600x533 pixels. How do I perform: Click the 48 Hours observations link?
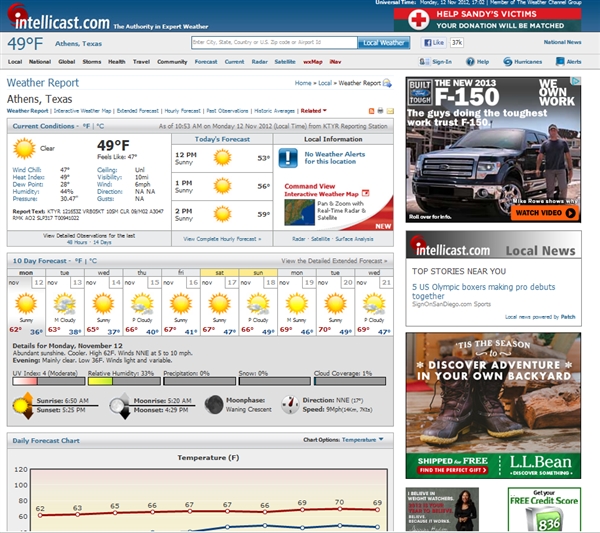click(x=75, y=242)
